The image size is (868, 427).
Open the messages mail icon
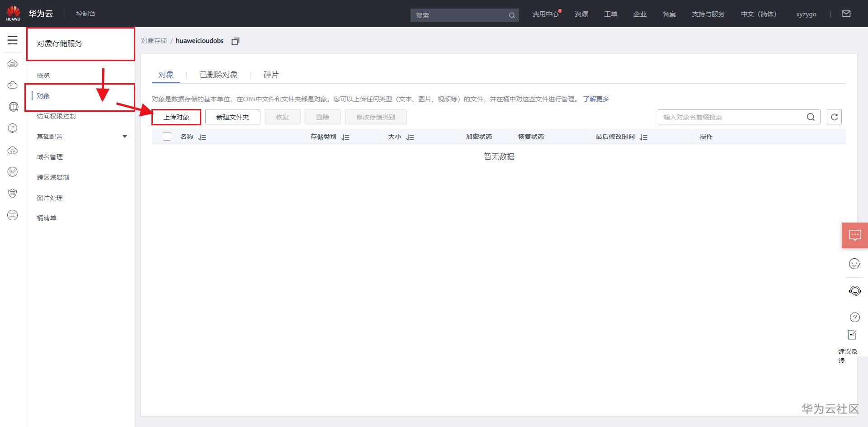(x=846, y=14)
